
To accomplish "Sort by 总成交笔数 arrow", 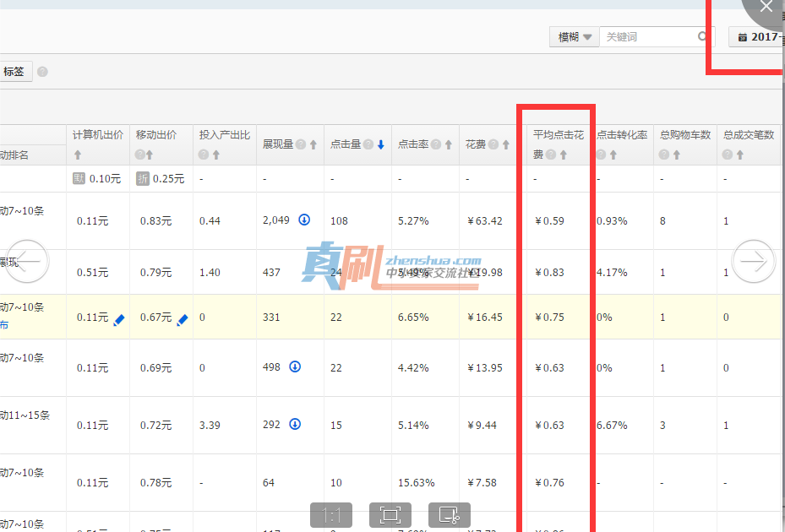I will (x=740, y=155).
